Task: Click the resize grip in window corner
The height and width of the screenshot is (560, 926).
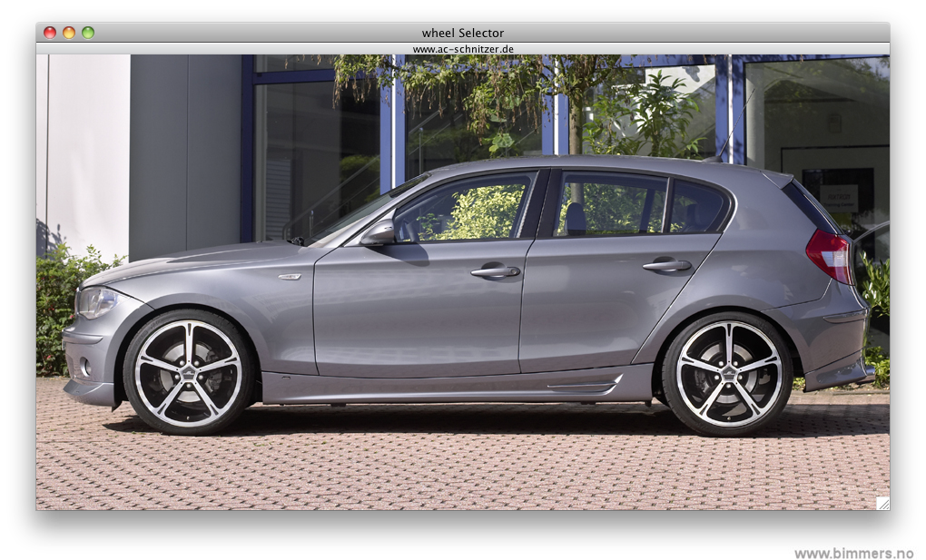Action: pos(882,502)
